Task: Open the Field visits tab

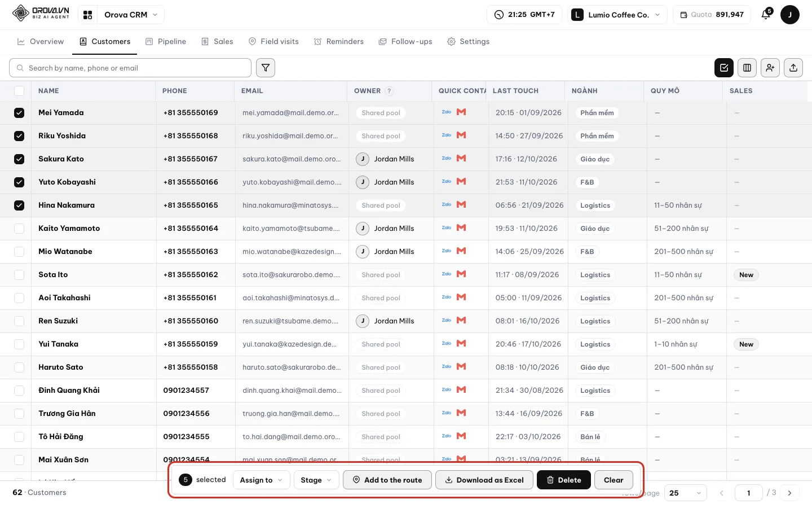Action: tap(273, 42)
